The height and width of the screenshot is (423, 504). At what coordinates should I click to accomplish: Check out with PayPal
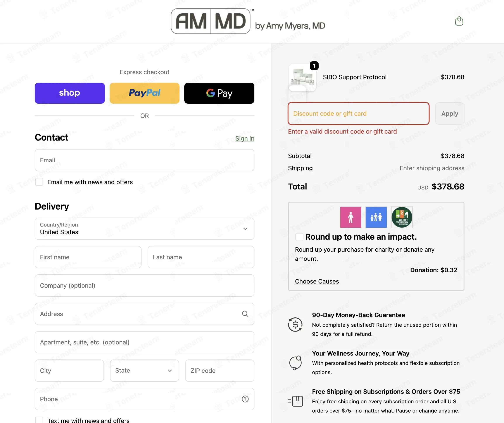(145, 93)
